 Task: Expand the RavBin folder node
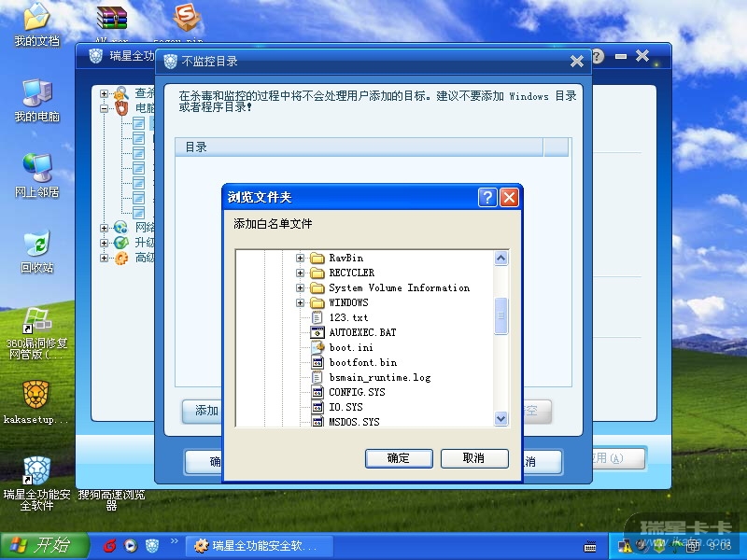coord(300,259)
